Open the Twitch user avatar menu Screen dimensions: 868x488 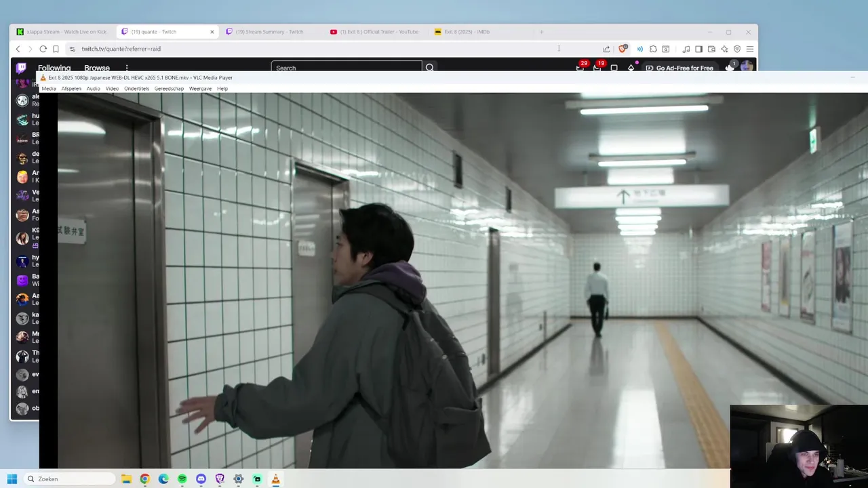coord(747,67)
